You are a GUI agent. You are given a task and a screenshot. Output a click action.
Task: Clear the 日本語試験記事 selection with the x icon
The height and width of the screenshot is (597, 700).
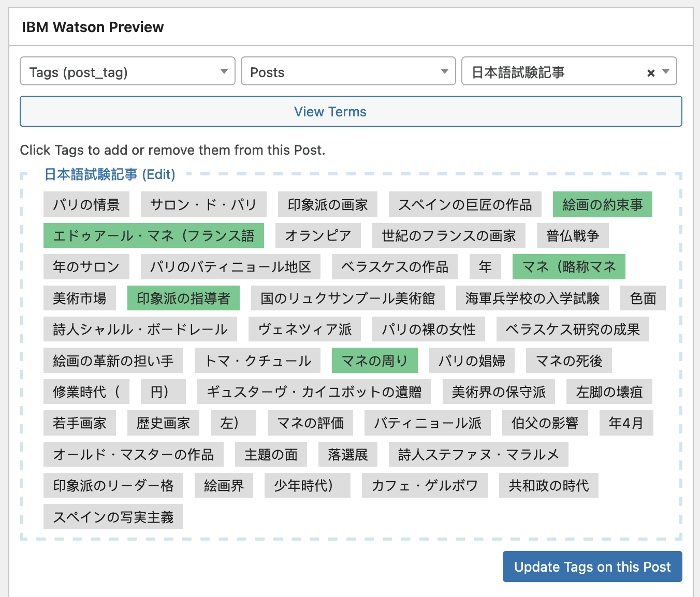click(x=651, y=73)
